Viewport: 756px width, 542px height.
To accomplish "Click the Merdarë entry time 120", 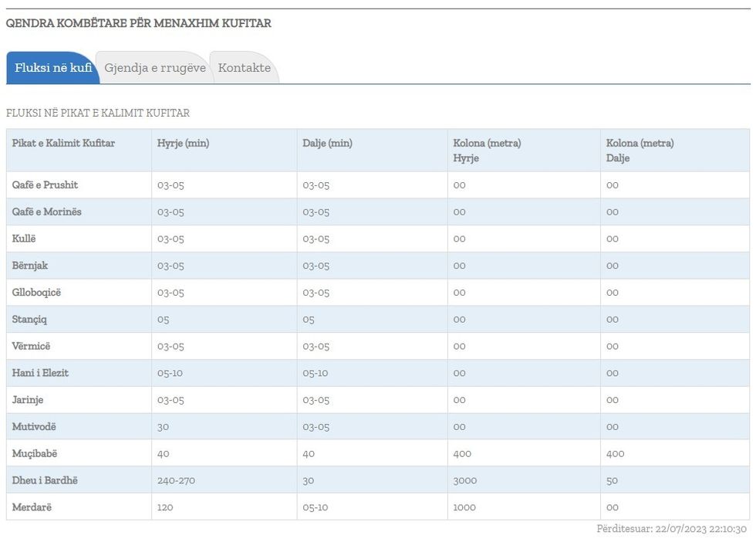I will 165,507.
